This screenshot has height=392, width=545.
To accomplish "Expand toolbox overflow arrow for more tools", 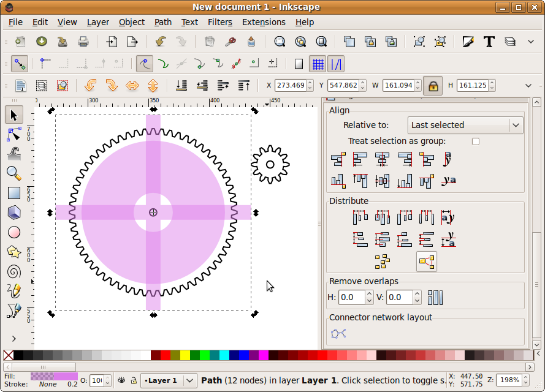I will (14, 339).
